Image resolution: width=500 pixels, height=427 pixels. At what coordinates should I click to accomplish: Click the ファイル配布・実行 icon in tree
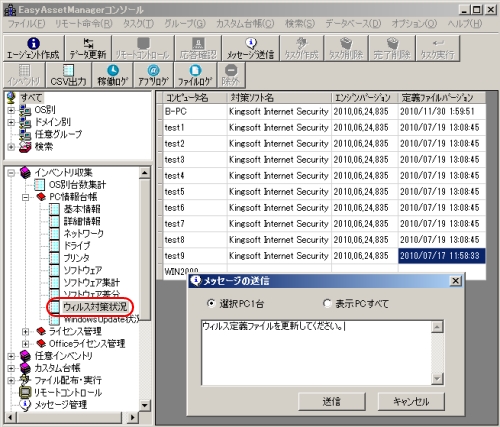point(25,380)
